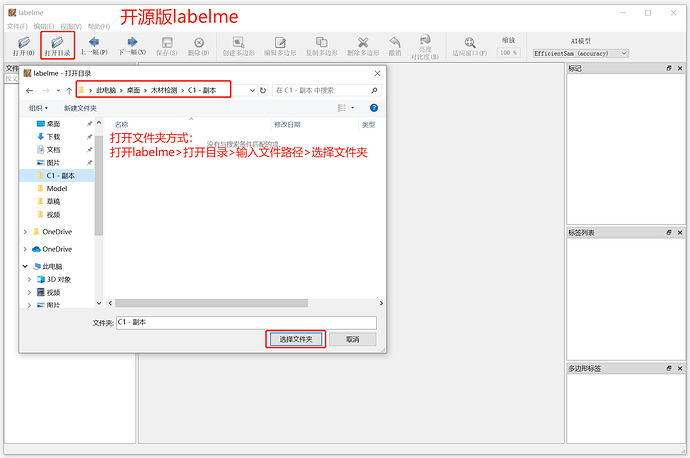
Task: Select 桌面 in quick access list
Action: [x=53, y=124]
